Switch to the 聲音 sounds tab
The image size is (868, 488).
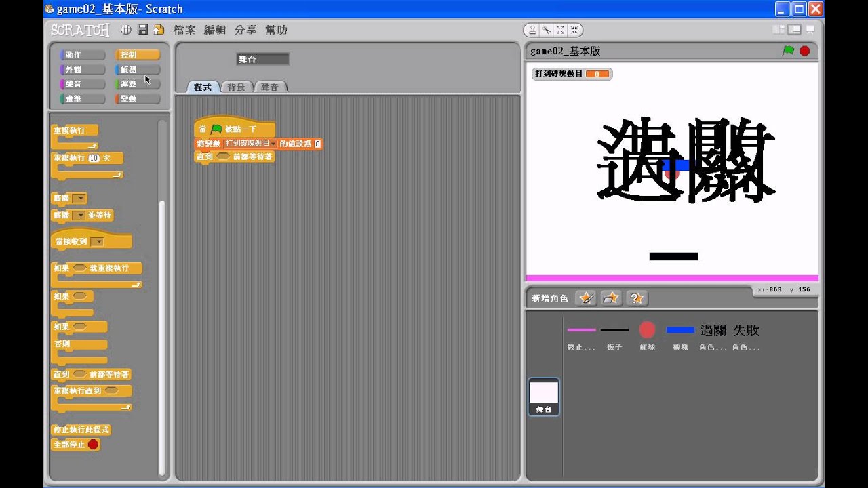[x=270, y=87]
